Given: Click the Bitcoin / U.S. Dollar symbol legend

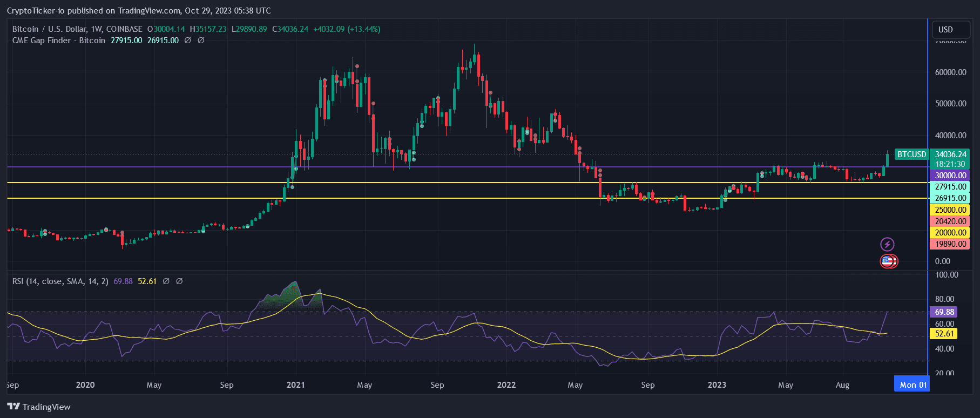Looking at the screenshot, I should pyautogui.click(x=77, y=29).
